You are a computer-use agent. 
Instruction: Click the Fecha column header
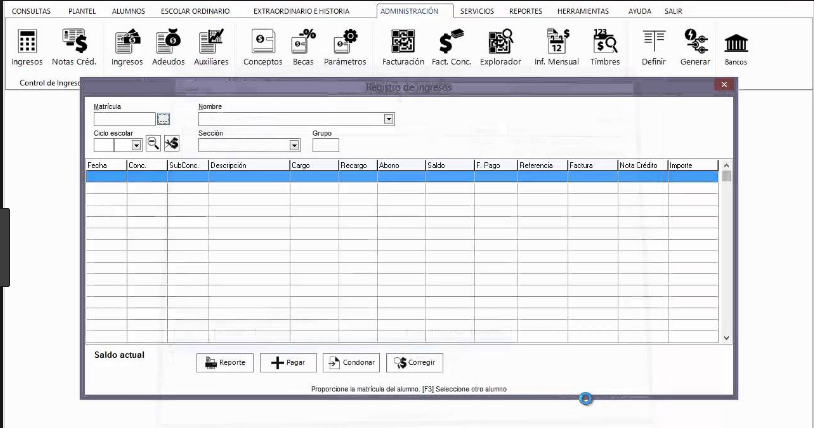click(106, 165)
